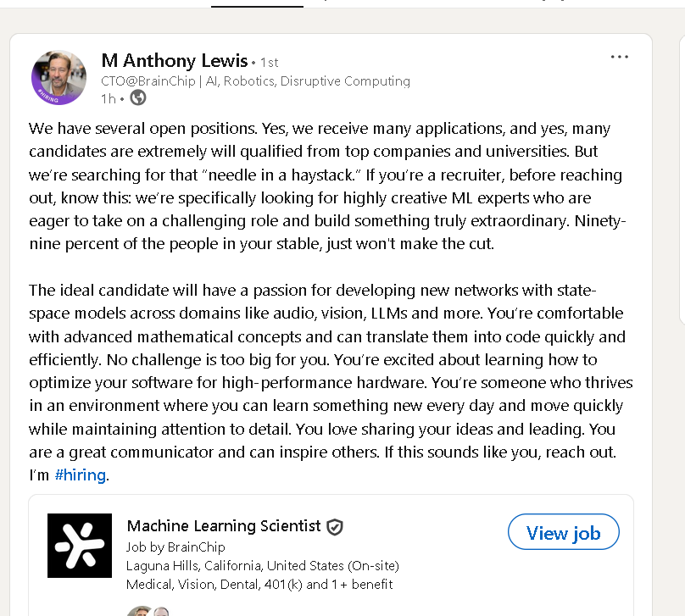The height and width of the screenshot is (616, 685).
Task: Click the View job button
Action: tap(564, 532)
